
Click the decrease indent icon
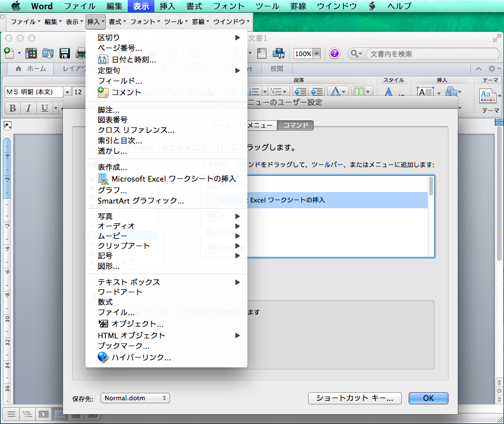coord(301,92)
